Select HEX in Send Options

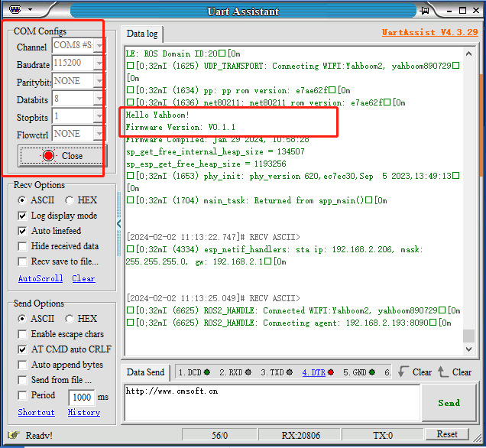pyautogui.click(x=70, y=319)
